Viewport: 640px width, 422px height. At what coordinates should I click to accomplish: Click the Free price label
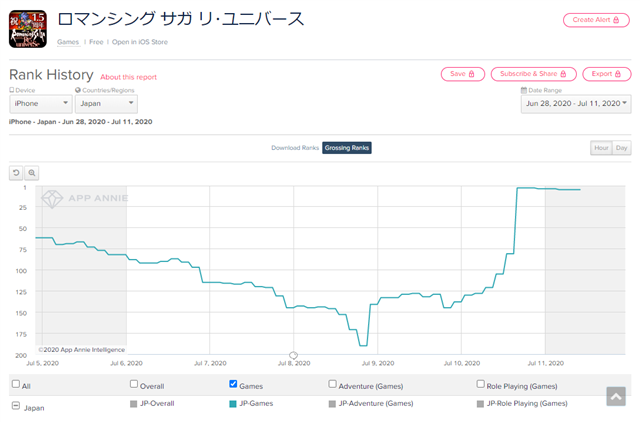[x=96, y=42]
